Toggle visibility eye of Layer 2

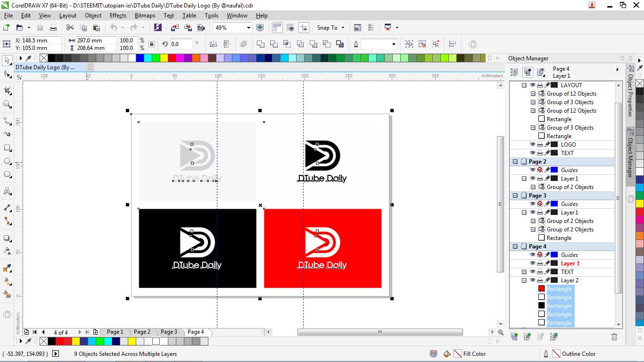pos(533,280)
